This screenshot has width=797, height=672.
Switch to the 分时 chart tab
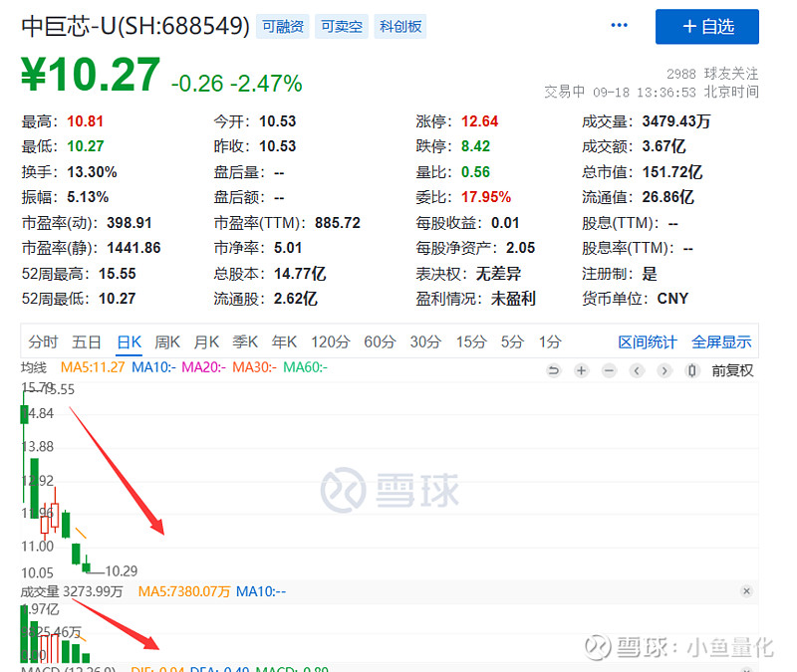(43, 341)
